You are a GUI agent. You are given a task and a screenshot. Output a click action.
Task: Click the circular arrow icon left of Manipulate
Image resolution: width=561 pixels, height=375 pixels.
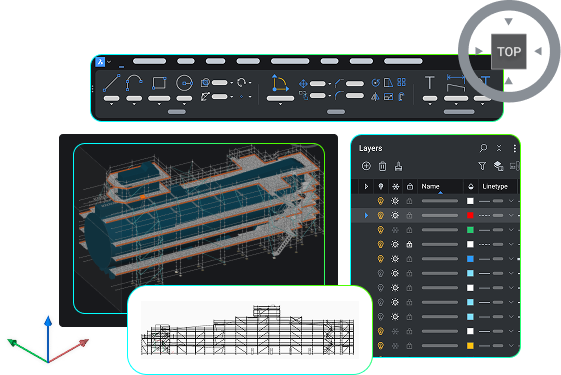coord(242,83)
